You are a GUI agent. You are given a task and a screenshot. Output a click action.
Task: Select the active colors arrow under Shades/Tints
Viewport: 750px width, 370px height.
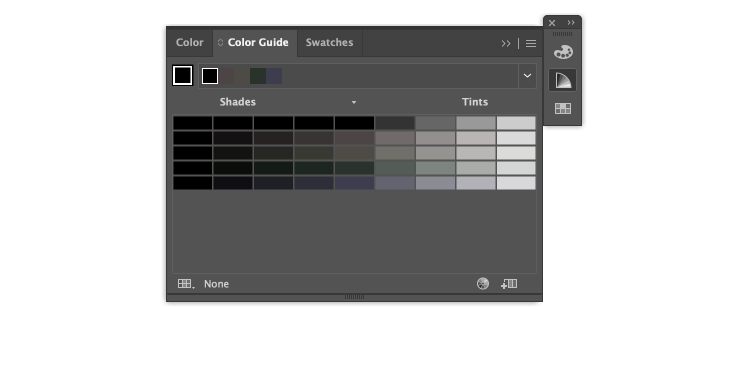point(354,102)
